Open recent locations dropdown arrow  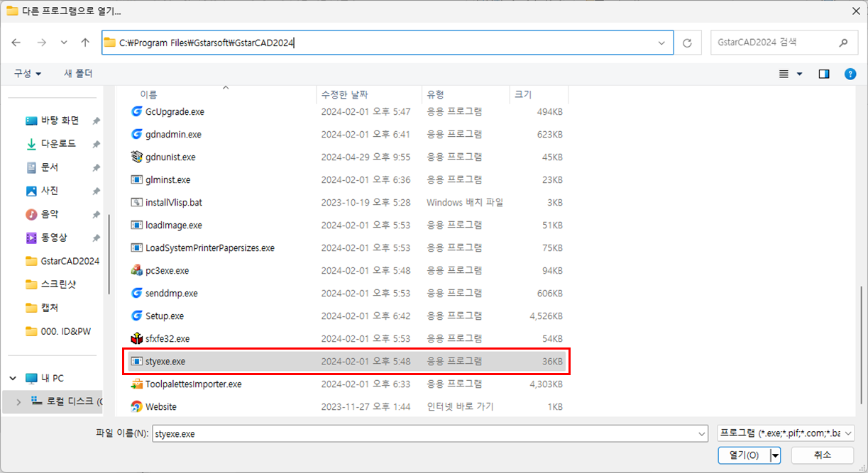click(64, 43)
